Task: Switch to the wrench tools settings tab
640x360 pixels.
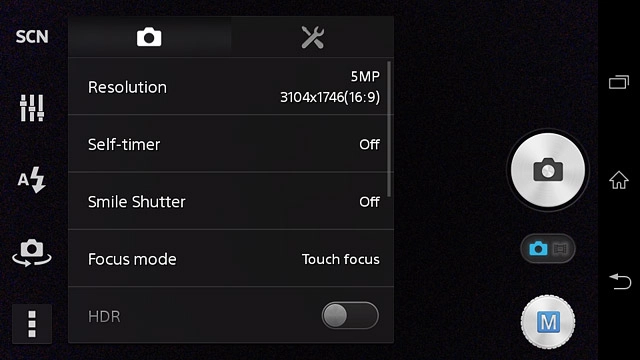Action: (x=312, y=37)
